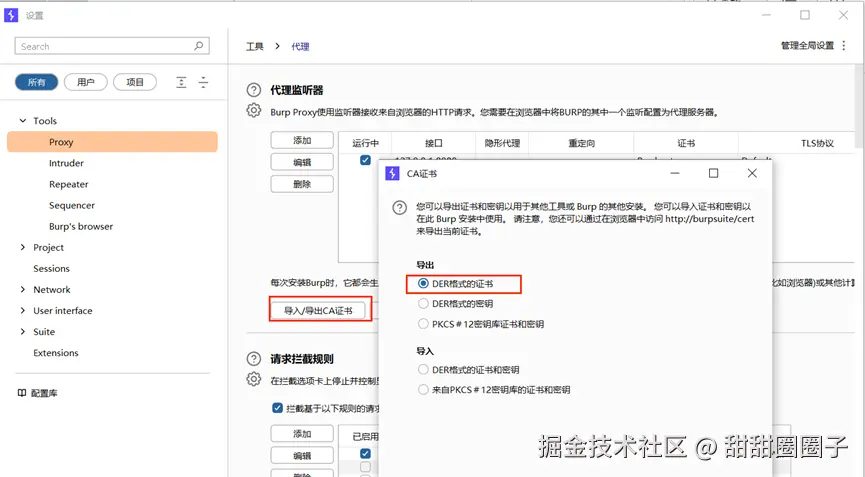Click the 重定向 column header
Screen dimensions: 865x477
pyautogui.click(x=581, y=143)
